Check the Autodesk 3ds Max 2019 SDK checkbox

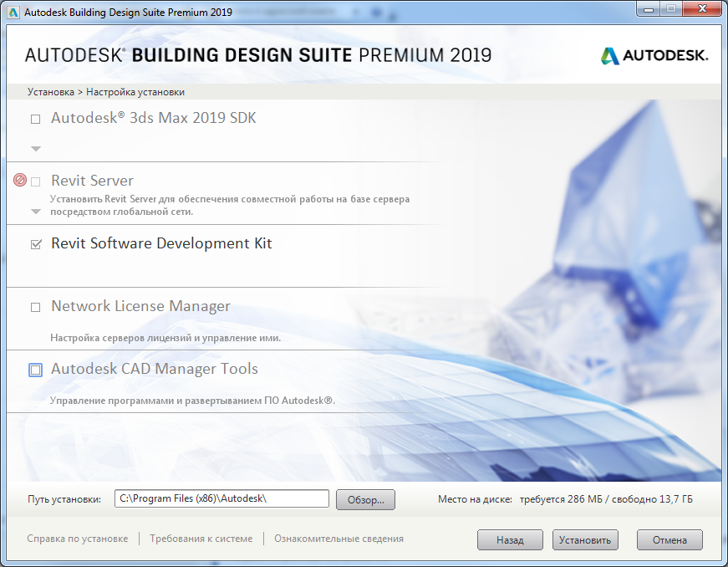click(x=35, y=120)
